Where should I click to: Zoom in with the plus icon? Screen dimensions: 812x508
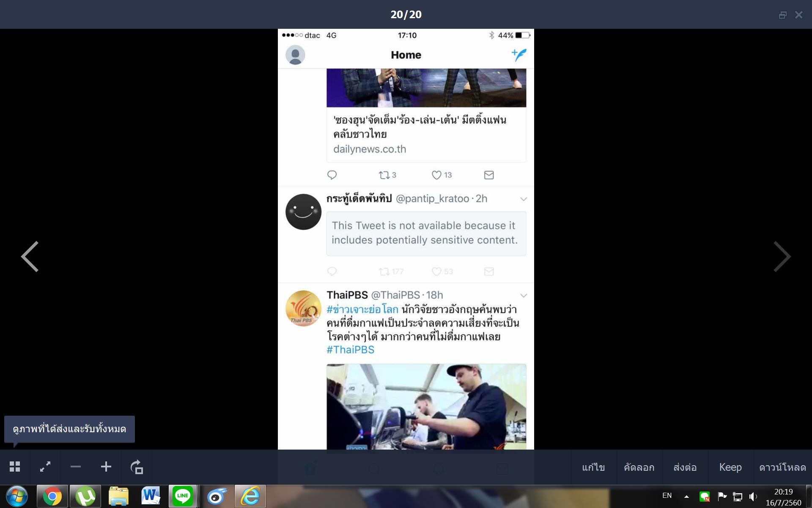point(106,467)
